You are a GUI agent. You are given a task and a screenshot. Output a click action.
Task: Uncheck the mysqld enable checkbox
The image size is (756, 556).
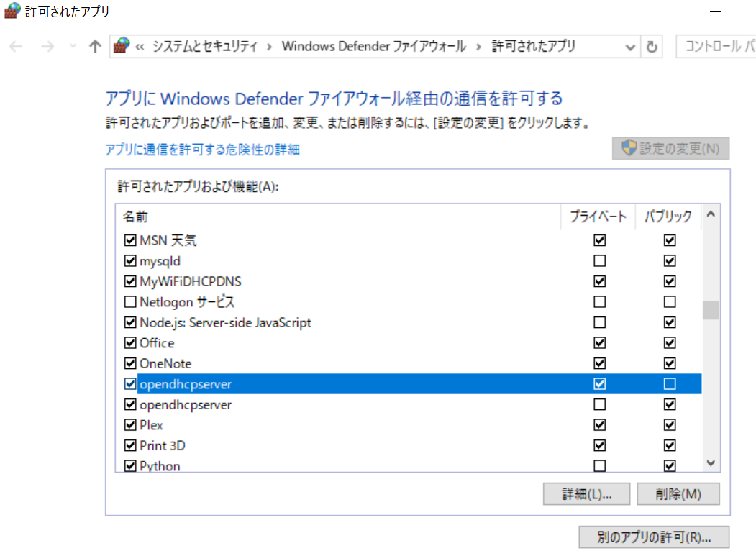pos(130,261)
